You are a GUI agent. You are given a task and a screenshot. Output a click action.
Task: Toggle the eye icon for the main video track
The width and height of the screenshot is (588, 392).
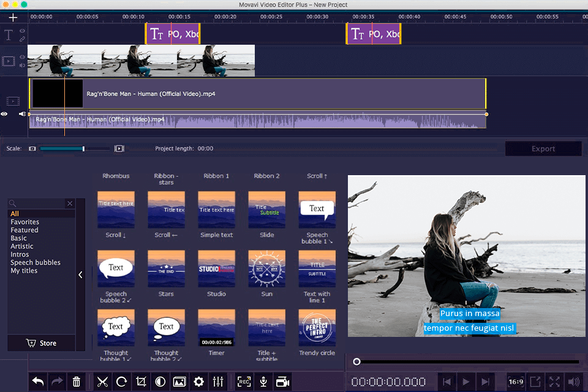click(x=4, y=114)
